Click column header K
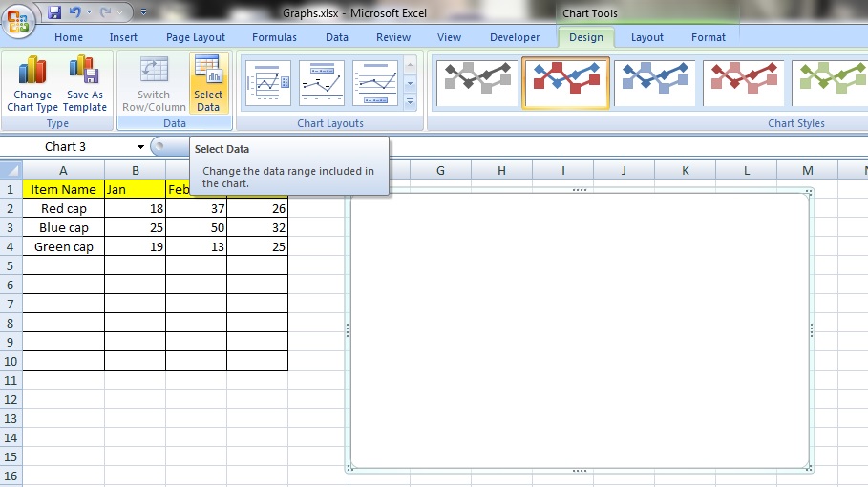The image size is (868, 487). [x=685, y=170]
